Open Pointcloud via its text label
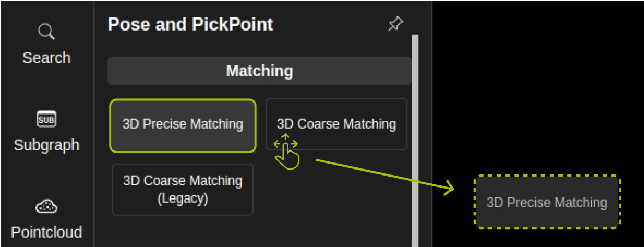 pyautogui.click(x=46, y=232)
